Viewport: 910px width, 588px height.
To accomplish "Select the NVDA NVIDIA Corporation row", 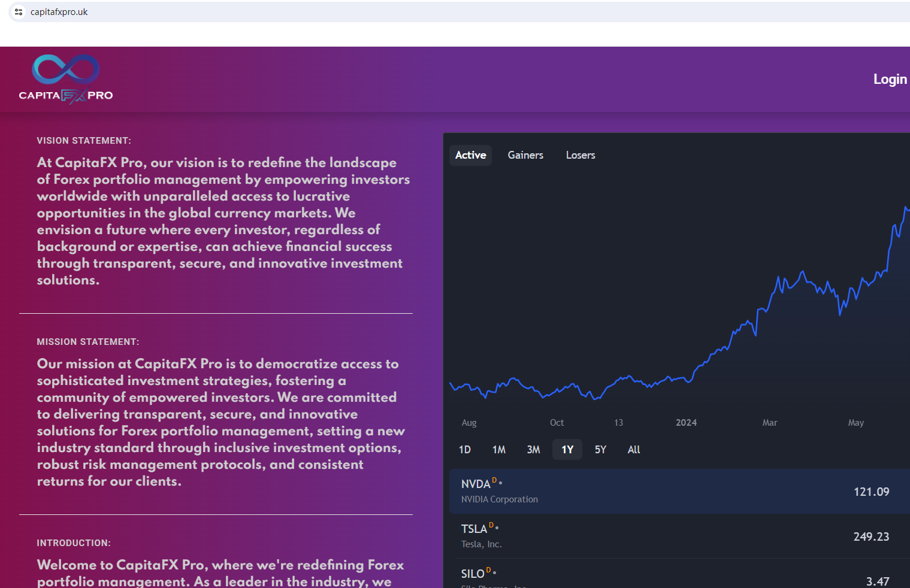I will coord(679,491).
